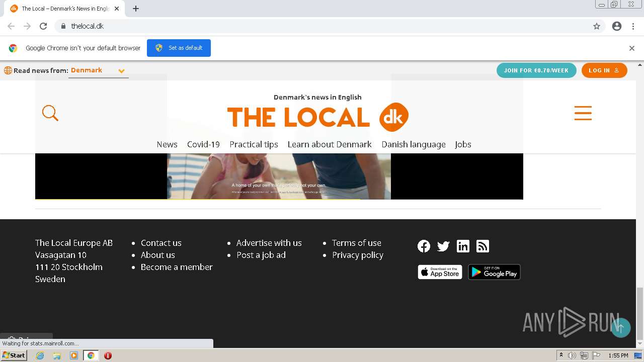Open the Covid-19 section

[x=203, y=144]
